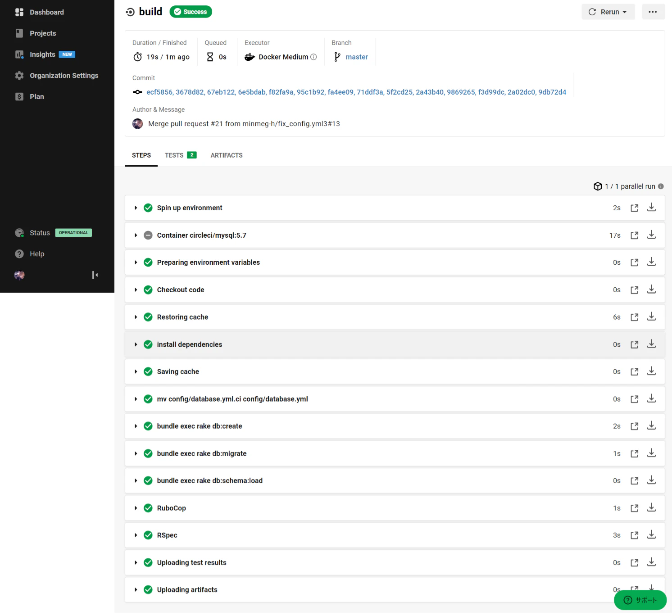672x616 pixels.
Task: Expand the Restoring cache step
Action: (136, 317)
